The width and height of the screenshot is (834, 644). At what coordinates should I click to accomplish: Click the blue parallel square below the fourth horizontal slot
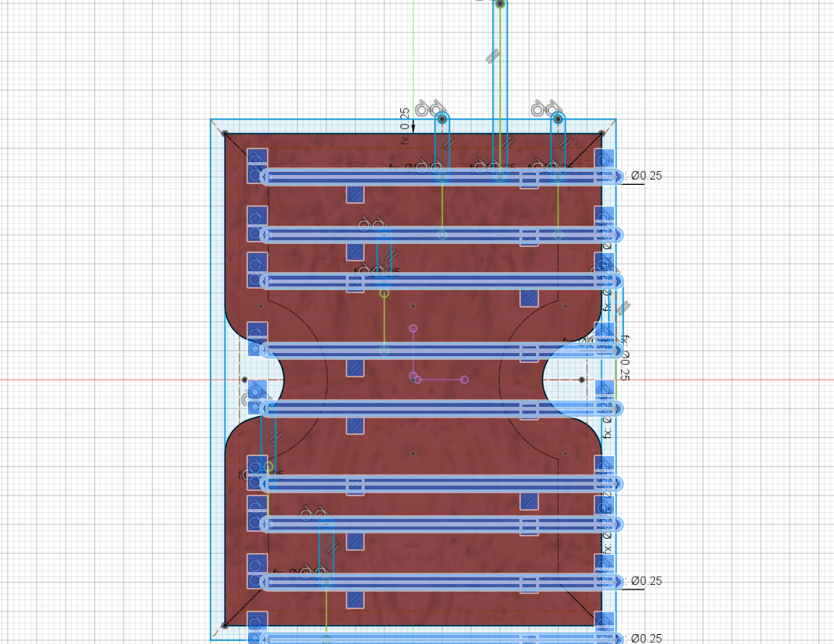pyautogui.click(x=356, y=367)
